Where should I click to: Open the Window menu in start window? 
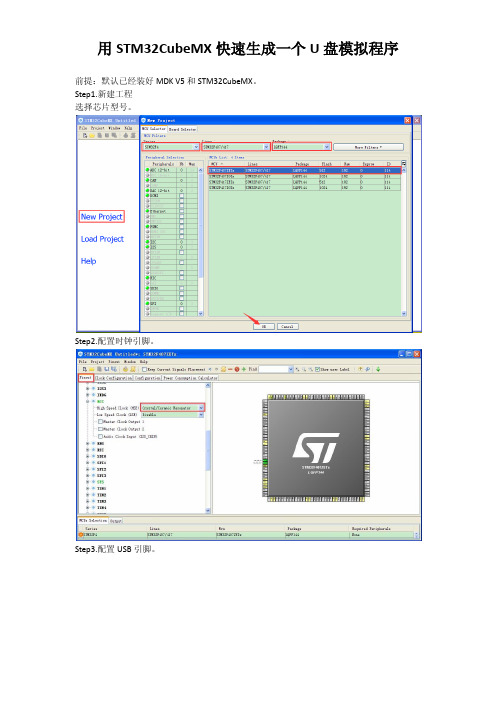point(114,128)
